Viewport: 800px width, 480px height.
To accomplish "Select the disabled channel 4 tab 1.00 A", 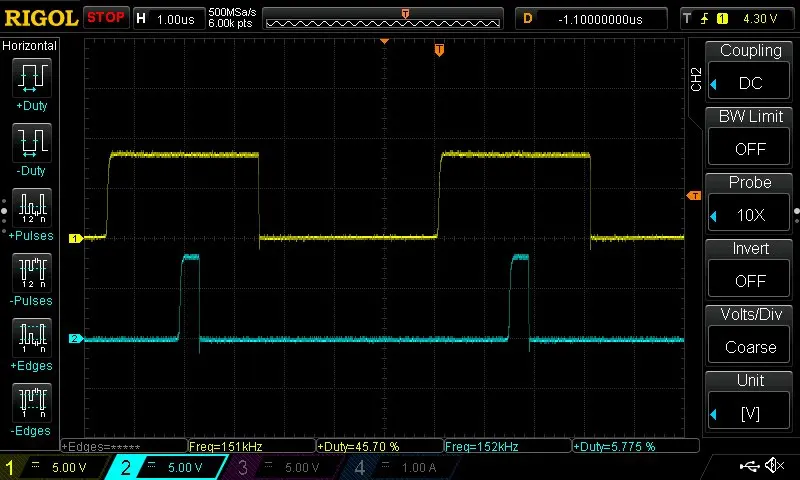I will 402,467.
